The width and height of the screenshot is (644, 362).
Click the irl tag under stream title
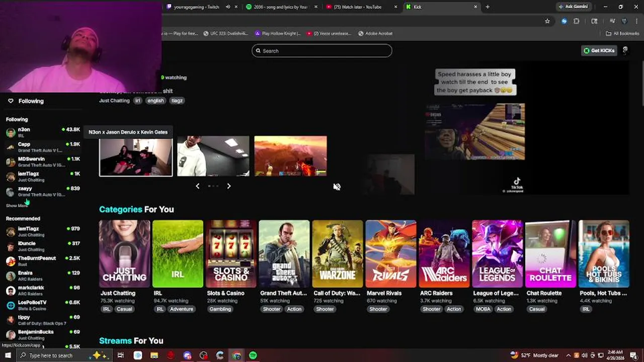pyautogui.click(x=137, y=101)
